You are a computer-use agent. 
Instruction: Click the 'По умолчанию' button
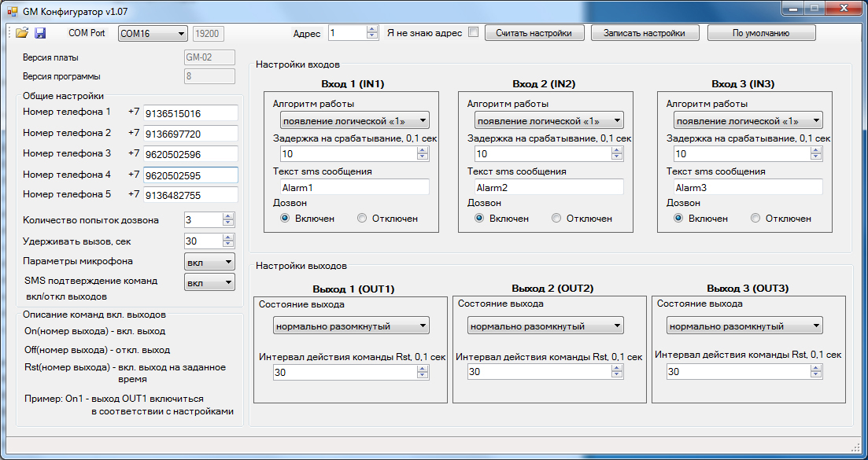761,33
